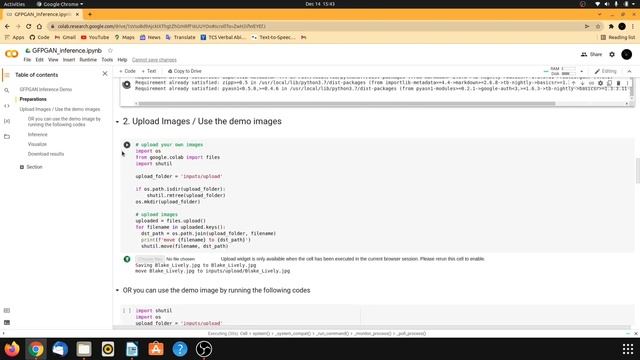Open the Files folder sidebar icon
Screen dimensions: 640x360
click(7, 137)
